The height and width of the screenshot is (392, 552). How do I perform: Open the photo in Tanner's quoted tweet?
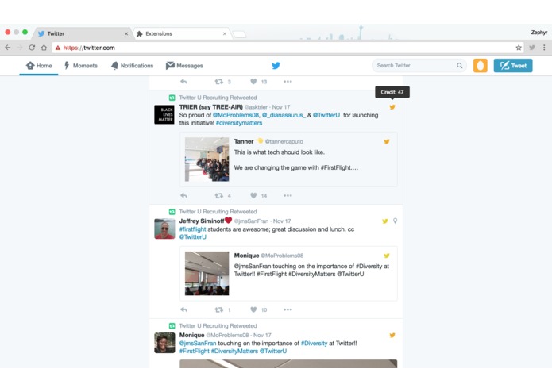(x=207, y=159)
